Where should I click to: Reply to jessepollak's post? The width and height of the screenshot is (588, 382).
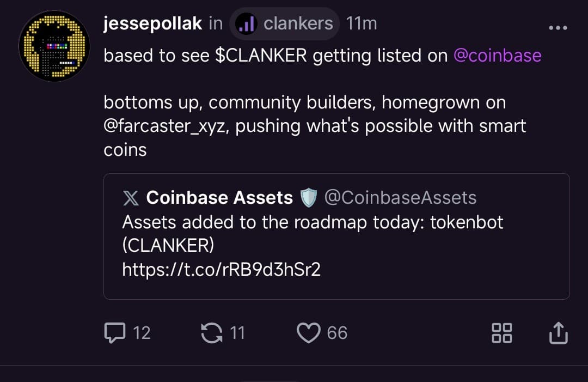coord(114,332)
